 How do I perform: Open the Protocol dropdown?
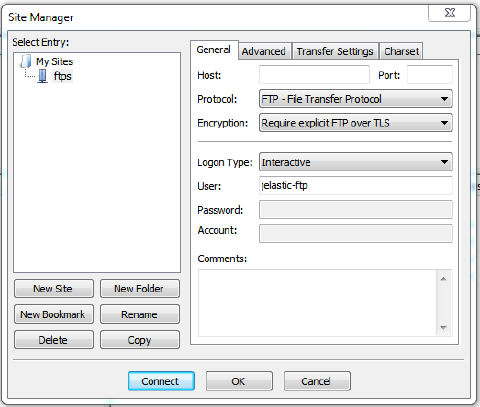click(x=356, y=99)
